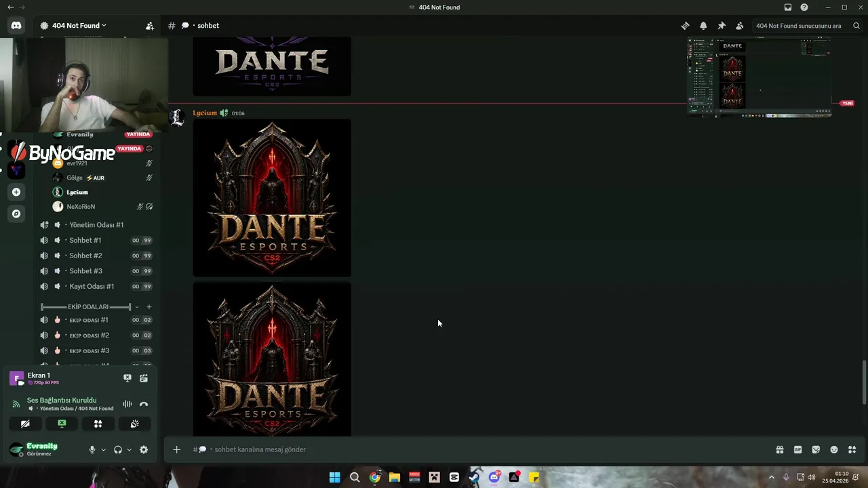Viewport: 868px width, 488px height.
Task: Join the EKIP ODASI #3 channel
Action: [96, 350]
